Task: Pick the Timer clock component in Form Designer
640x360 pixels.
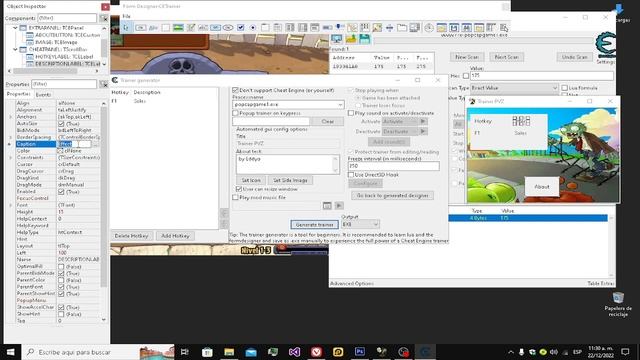Action: click(429, 27)
